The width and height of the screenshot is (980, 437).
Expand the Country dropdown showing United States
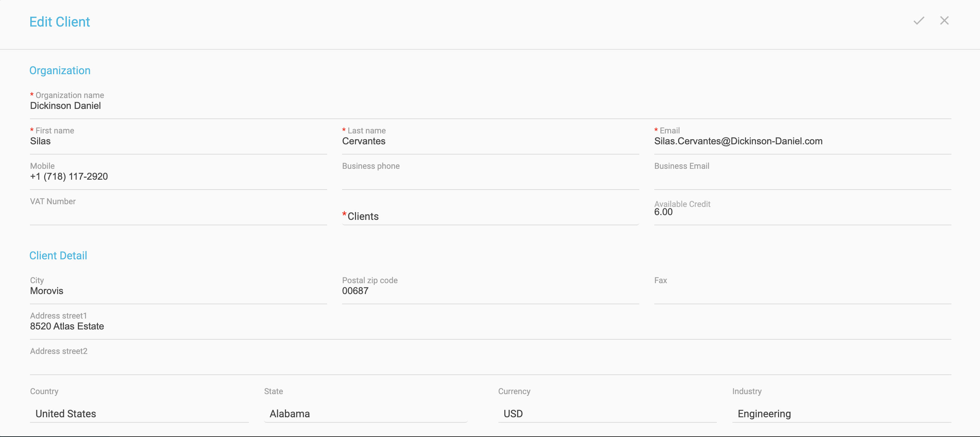click(139, 414)
